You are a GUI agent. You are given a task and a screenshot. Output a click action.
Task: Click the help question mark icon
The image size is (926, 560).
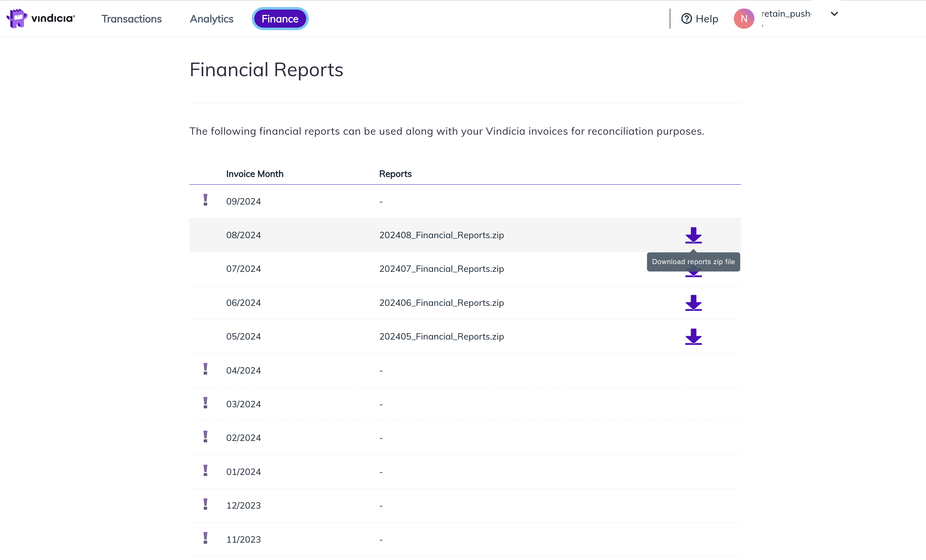[686, 19]
